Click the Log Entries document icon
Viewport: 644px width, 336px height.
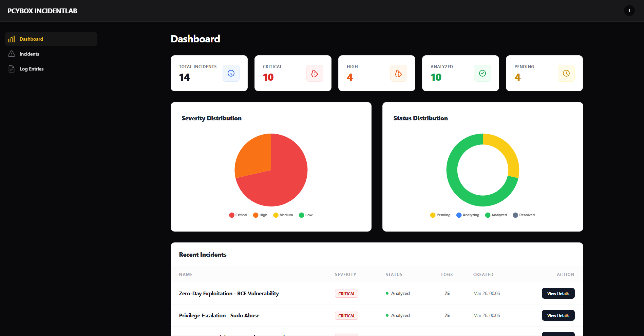[12, 69]
